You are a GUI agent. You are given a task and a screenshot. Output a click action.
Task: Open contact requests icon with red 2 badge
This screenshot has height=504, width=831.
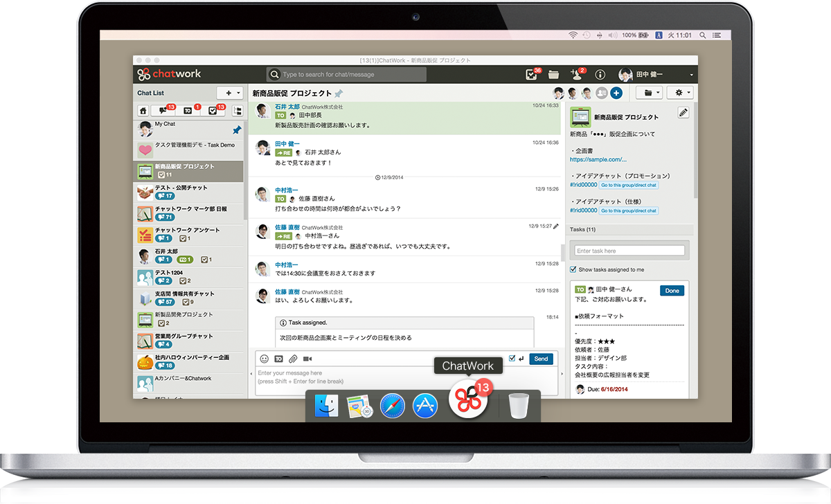tap(576, 73)
